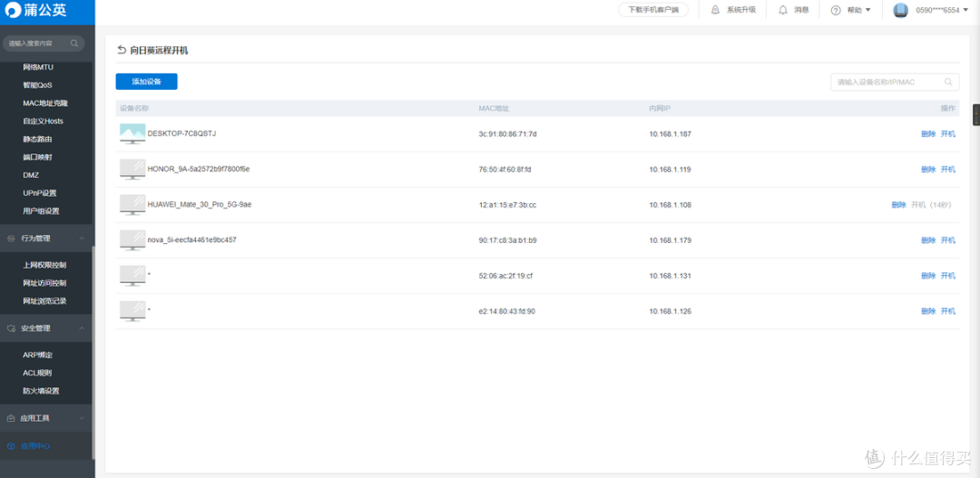Collapse the 行为管理 section chevron
Viewport: 980px width, 478px height.
tap(82, 238)
